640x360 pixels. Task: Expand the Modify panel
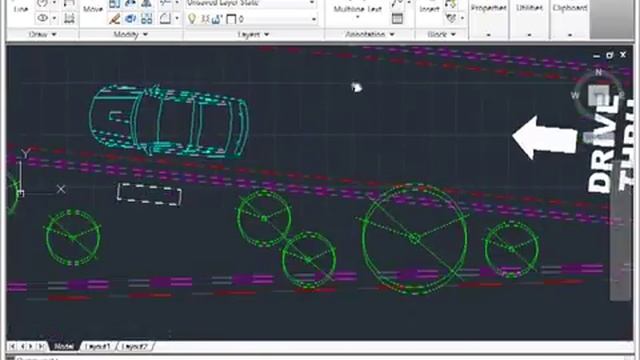131,34
